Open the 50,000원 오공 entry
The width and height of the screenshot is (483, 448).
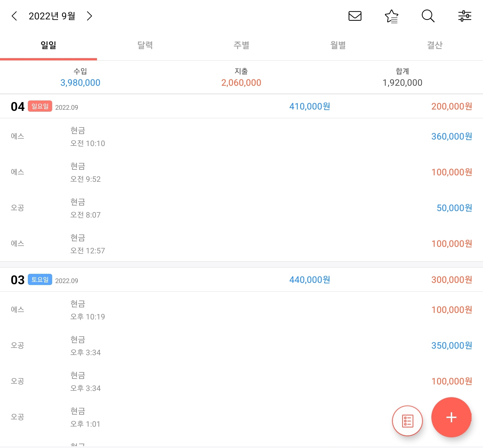point(241,208)
